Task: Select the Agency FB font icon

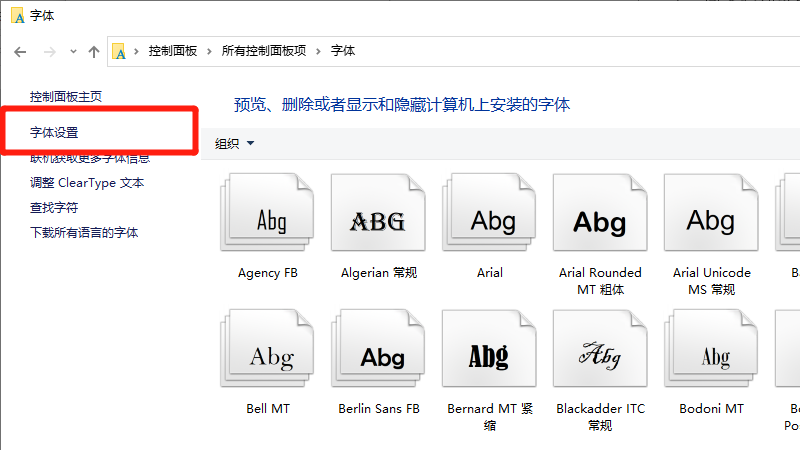Action: [267, 212]
